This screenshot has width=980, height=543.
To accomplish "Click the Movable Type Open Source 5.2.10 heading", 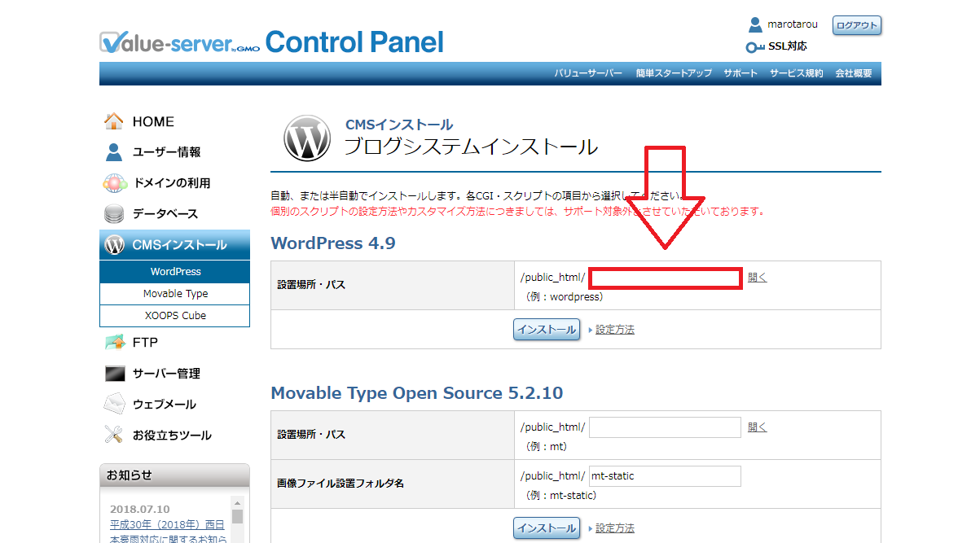I will tap(417, 393).
